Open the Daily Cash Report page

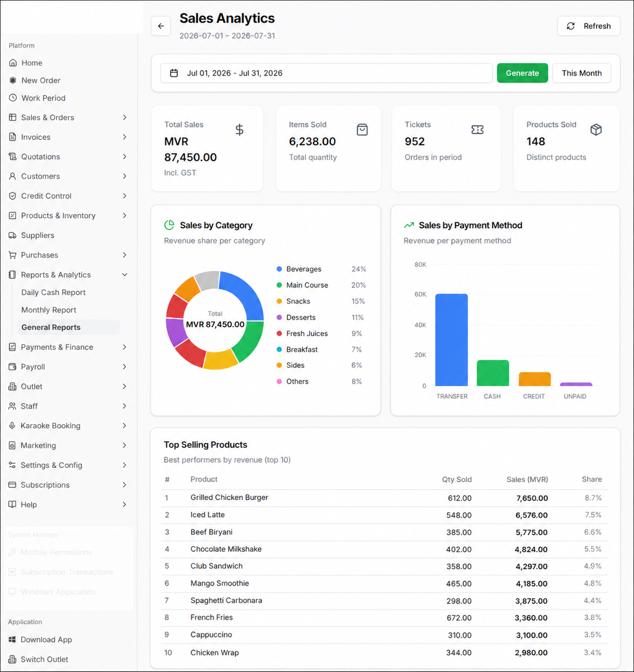click(53, 293)
